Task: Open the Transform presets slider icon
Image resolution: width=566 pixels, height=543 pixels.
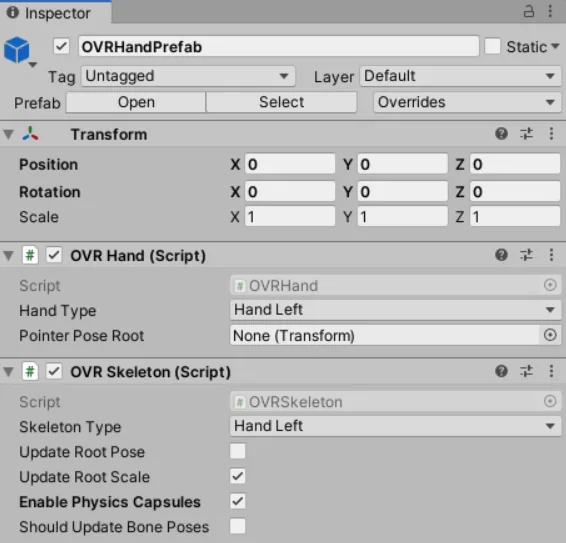Action: [x=526, y=134]
